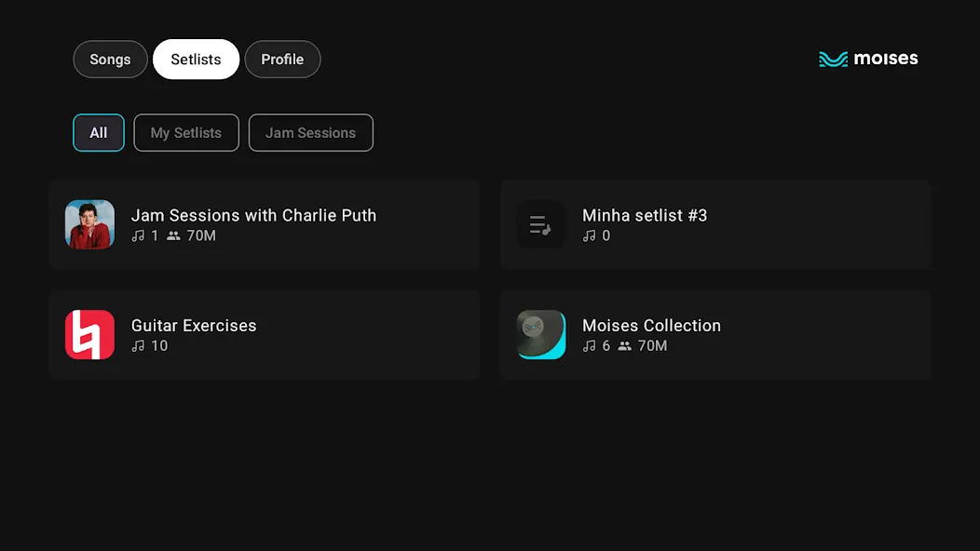Click the 70M followers count on Moises Collection
980x551 pixels.
(652, 346)
